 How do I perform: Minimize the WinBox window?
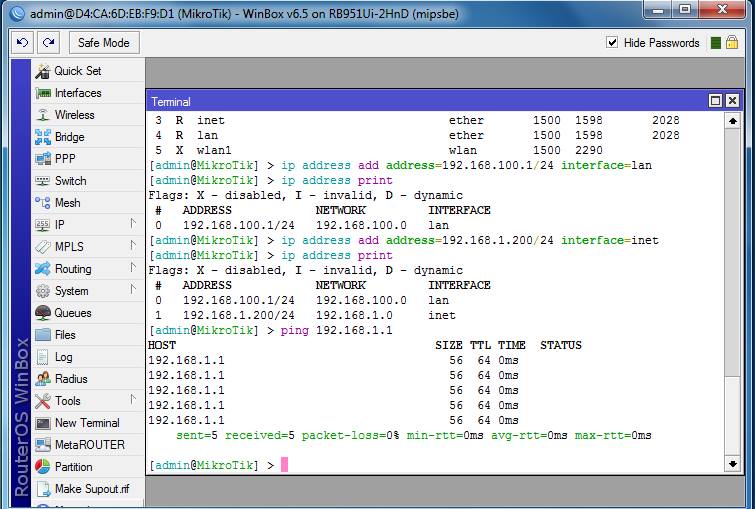tap(659, 10)
